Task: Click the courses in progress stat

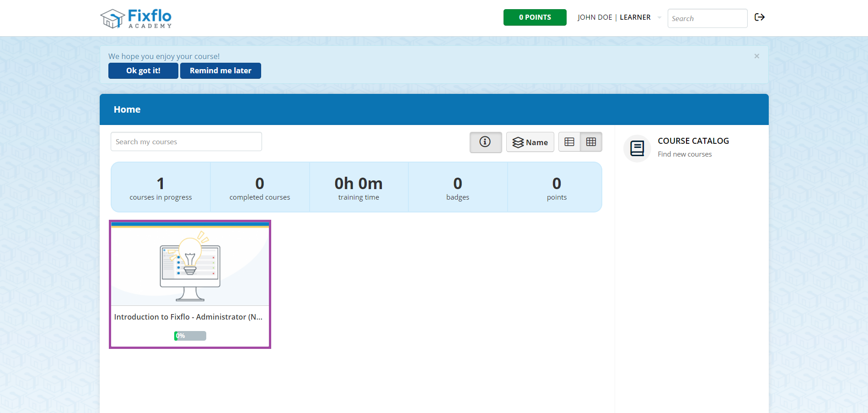Action: click(161, 187)
